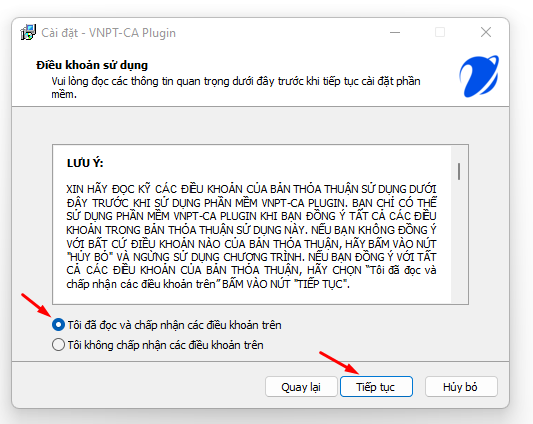Screen dimensions: 533x424
Task: Select "Tôi đã đọc và chấp nhận" radio button
Action: point(58,325)
